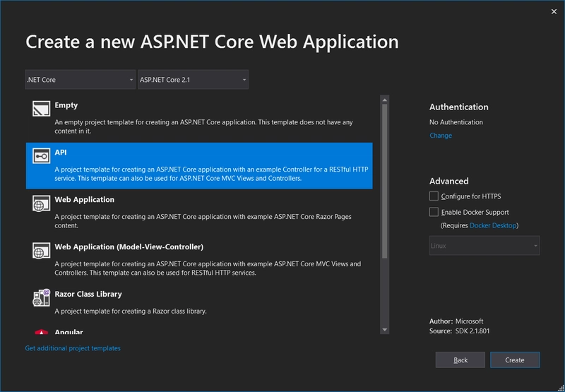Click the scroll up arrow of template list

coord(384,100)
